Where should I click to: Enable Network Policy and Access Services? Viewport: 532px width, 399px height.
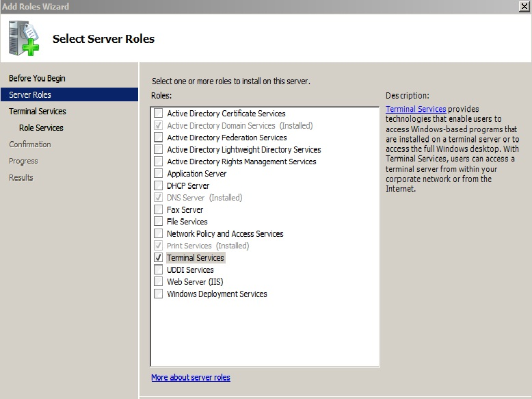point(158,233)
